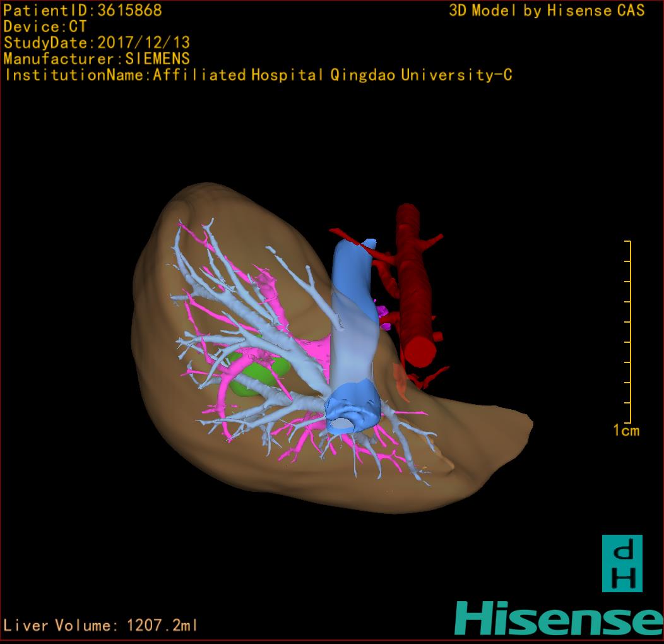Click the teal dH logo icon
This screenshot has width=664, height=644.
[x=622, y=563]
